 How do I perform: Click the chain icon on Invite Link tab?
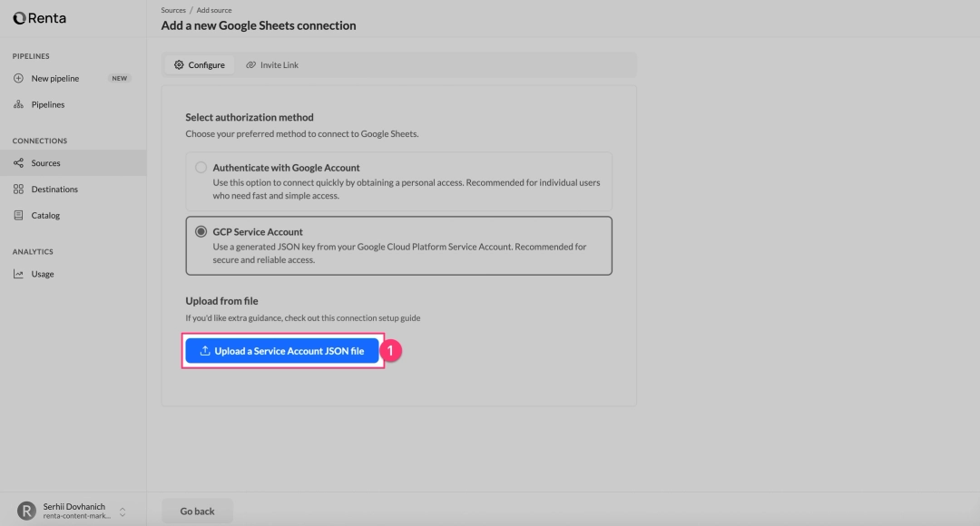250,64
